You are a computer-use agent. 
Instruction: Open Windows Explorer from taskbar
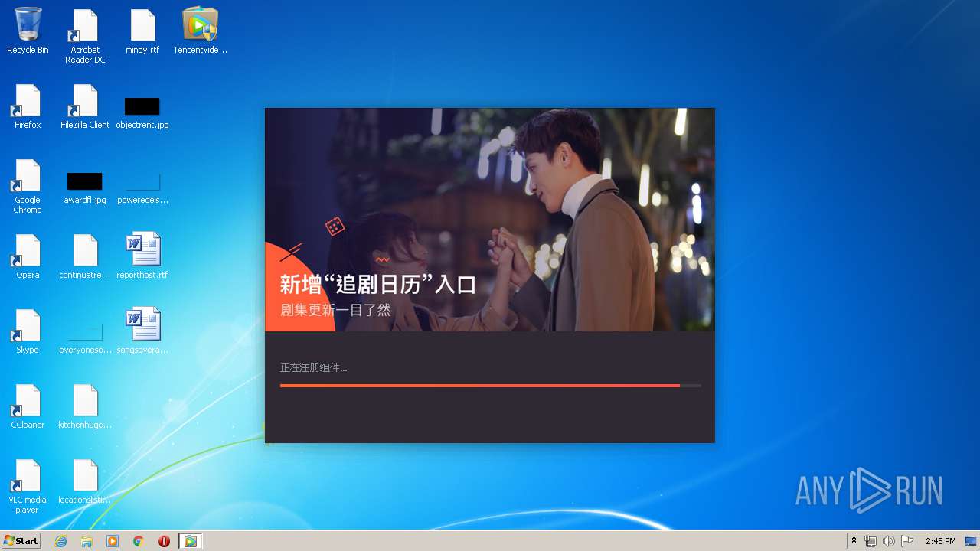[87, 541]
